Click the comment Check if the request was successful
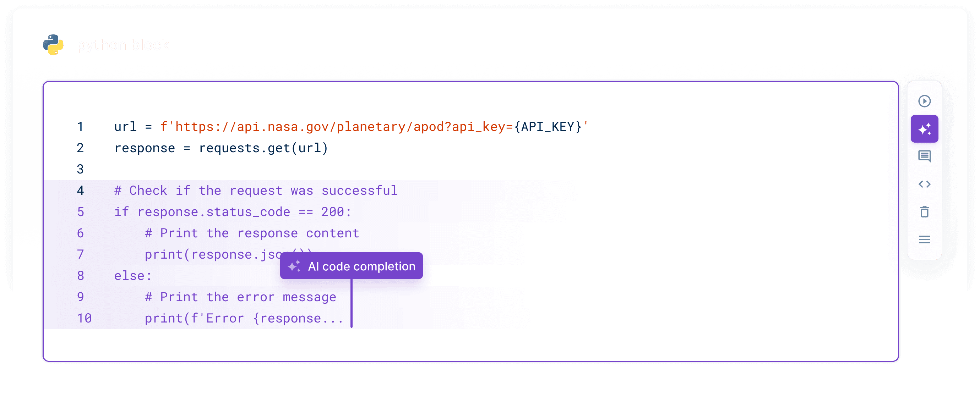The image size is (980, 397). pyautogui.click(x=256, y=191)
